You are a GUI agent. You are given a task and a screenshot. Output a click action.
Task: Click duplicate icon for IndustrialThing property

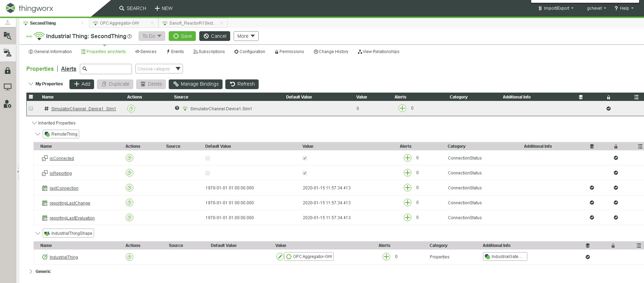129,257
